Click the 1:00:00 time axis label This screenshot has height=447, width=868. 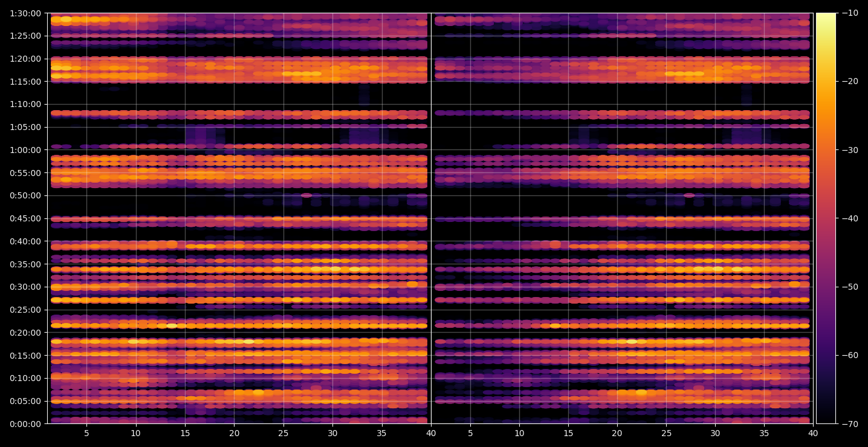(25, 150)
